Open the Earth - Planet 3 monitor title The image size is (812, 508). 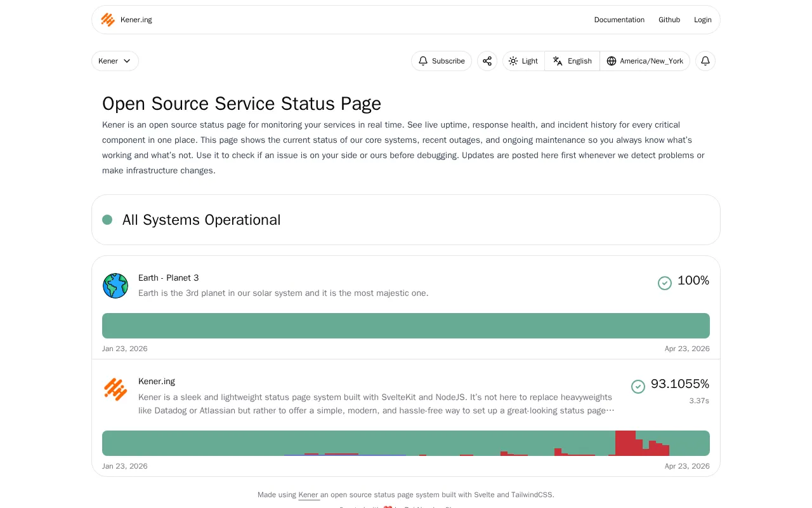point(168,277)
